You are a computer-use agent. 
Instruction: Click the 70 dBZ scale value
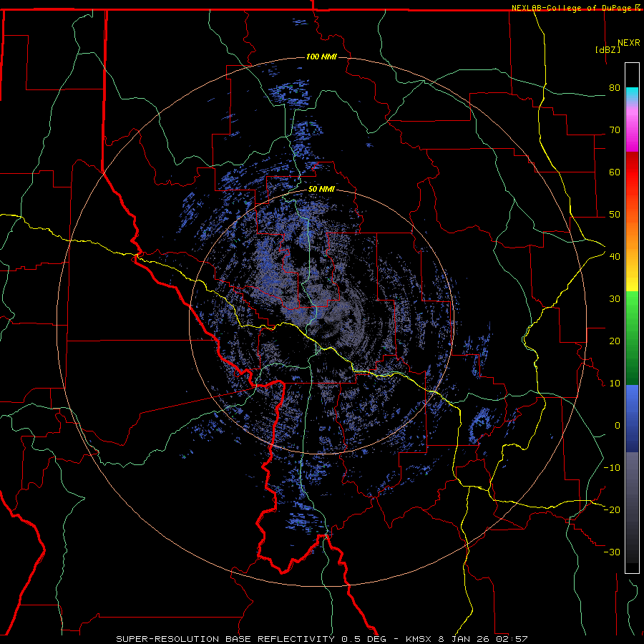pyautogui.click(x=615, y=130)
